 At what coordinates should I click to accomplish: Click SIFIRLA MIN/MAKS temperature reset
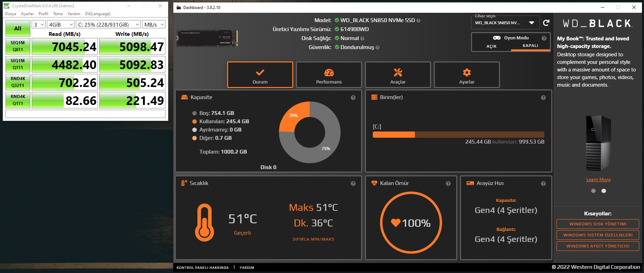(313, 239)
